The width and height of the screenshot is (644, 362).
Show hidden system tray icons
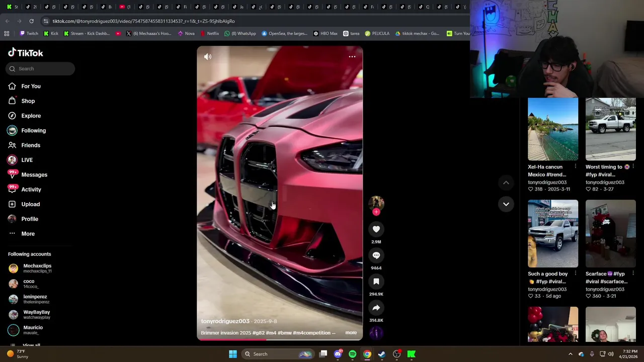tap(570, 354)
